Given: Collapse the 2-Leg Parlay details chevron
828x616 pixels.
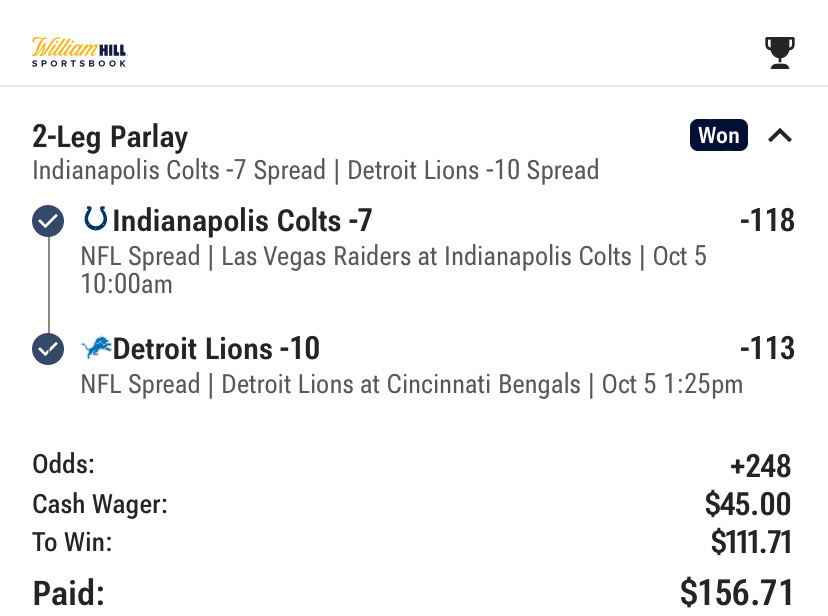Looking at the screenshot, I should pos(780,135).
